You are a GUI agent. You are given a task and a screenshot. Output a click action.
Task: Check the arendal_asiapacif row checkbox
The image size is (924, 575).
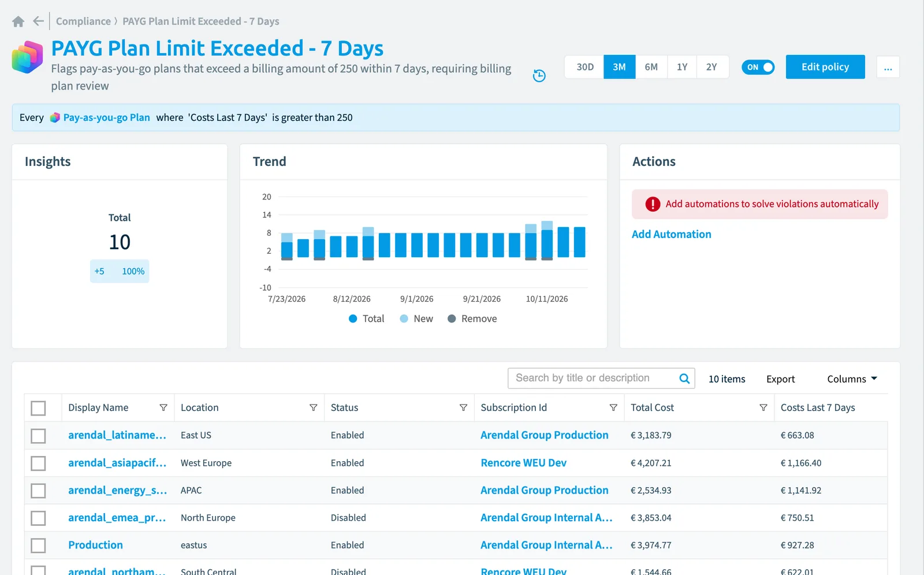tap(38, 463)
